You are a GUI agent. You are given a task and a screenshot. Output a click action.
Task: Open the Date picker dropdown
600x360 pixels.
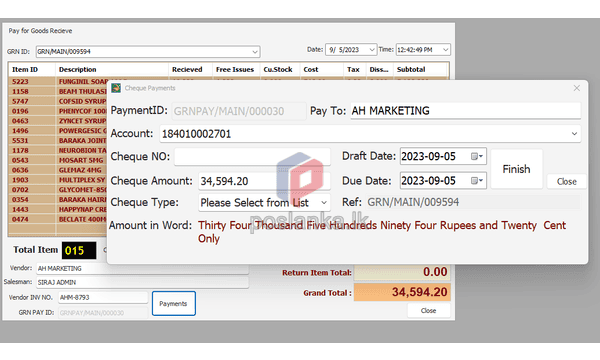pyautogui.click(x=372, y=50)
